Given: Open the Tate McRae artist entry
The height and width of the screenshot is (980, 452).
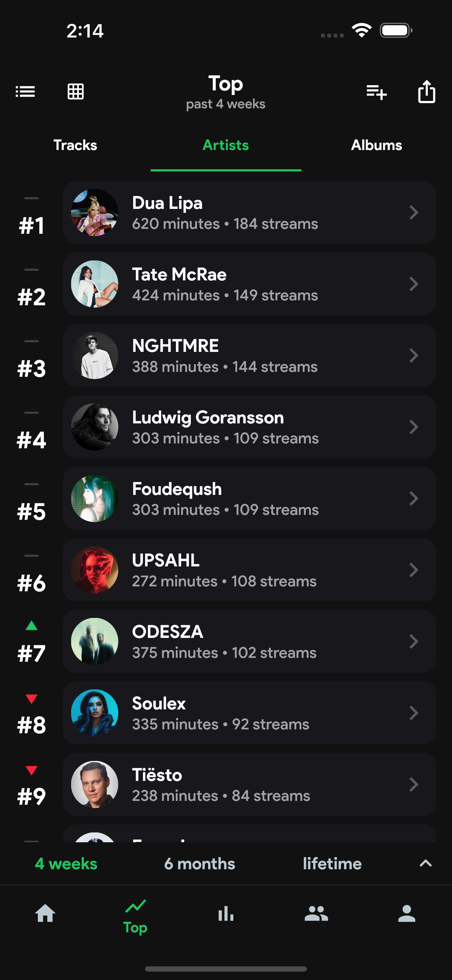Looking at the screenshot, I should [x=249, y=284].
